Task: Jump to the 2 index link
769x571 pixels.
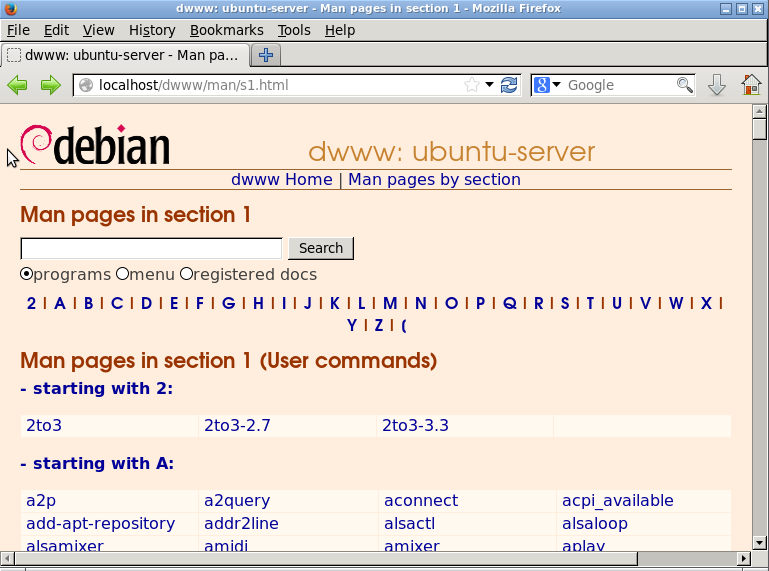Action: [31, 303]
